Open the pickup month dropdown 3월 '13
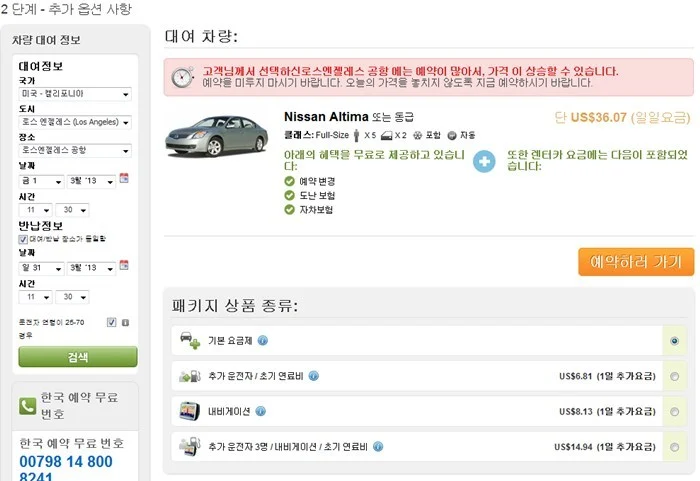700x481 pixels. tap(92, 181)
